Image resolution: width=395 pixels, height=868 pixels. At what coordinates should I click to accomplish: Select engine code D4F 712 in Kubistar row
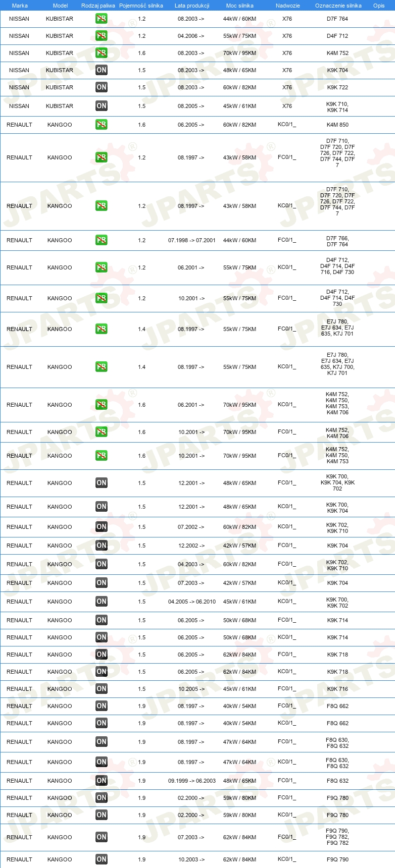pos(337,36)
